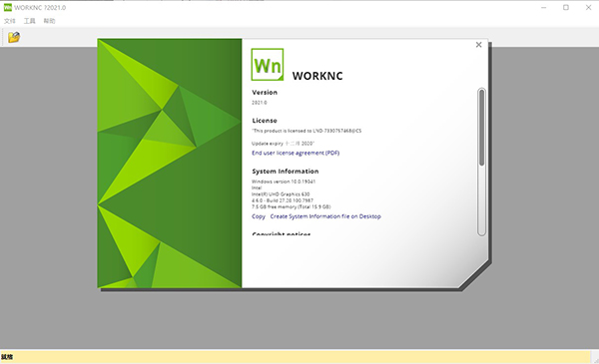
Task: Click the 4.6.0 - Build 27.20.100.7987 line
Action: coord(283,200)
